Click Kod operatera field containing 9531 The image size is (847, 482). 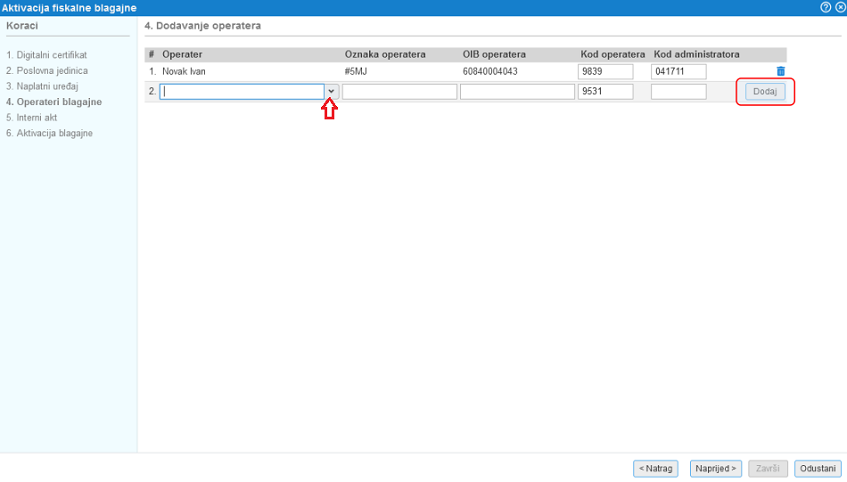(605, 91)
